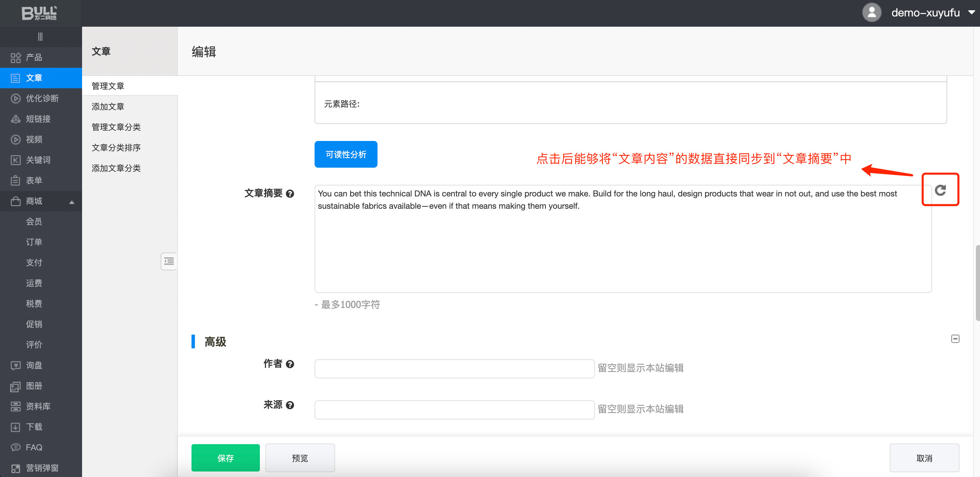Open 优化诊断 from the sidebar
The width and height of the screenshot is (980, 477).
tap(42, 98)
